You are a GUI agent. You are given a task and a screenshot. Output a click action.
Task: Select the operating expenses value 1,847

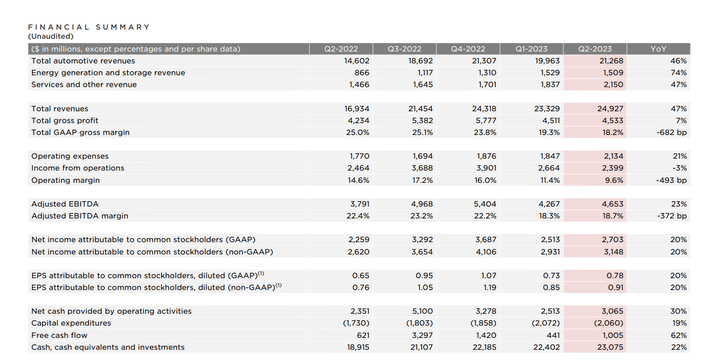(x=550, y=156)
